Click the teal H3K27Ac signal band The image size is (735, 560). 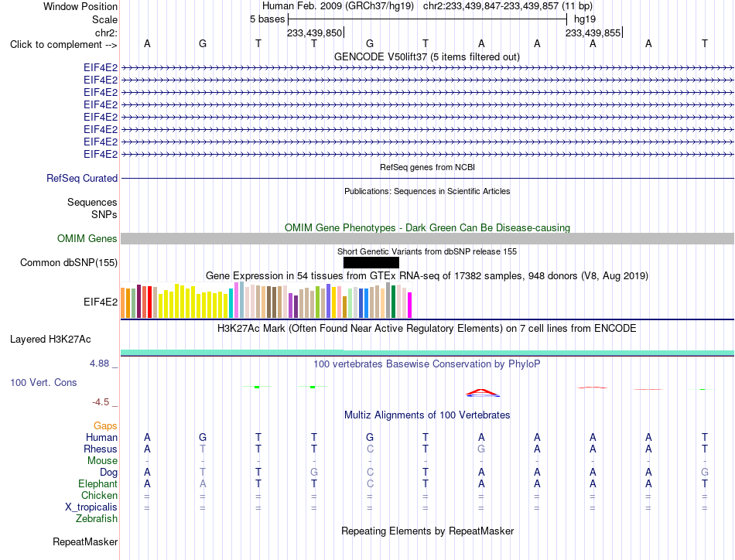coord(427,353)
